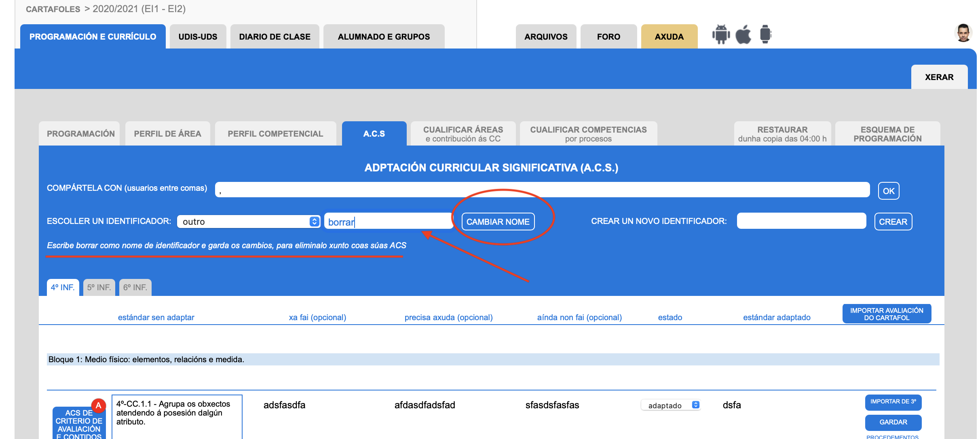Open the user profile avatar
Viewport: 980px width, 439px height.
(963, 33)
